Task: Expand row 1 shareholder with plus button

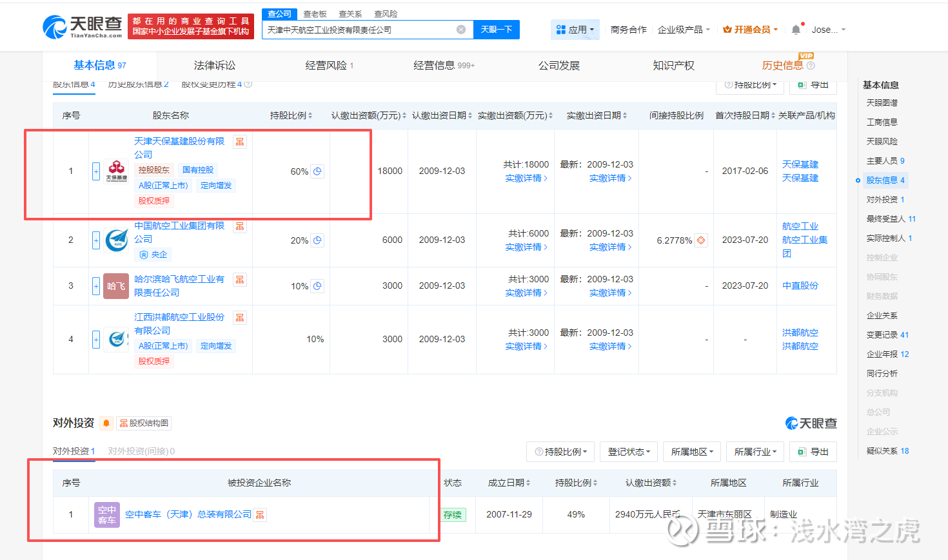Action: 96,171
